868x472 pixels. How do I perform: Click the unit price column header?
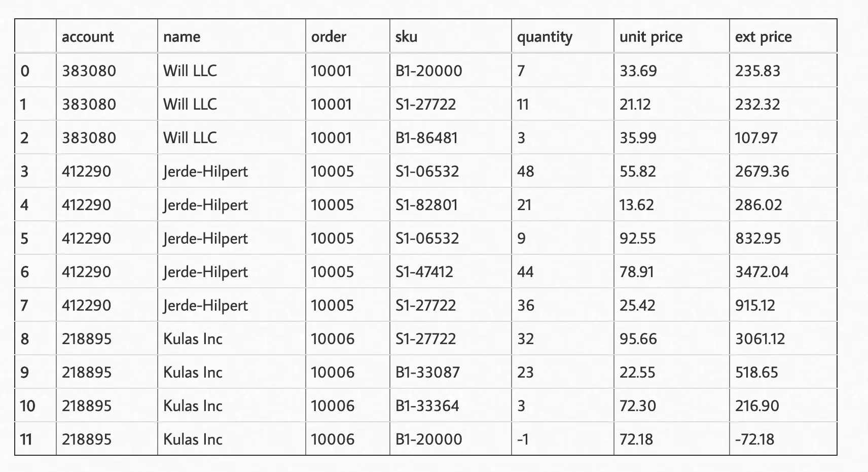pos(651,37)
